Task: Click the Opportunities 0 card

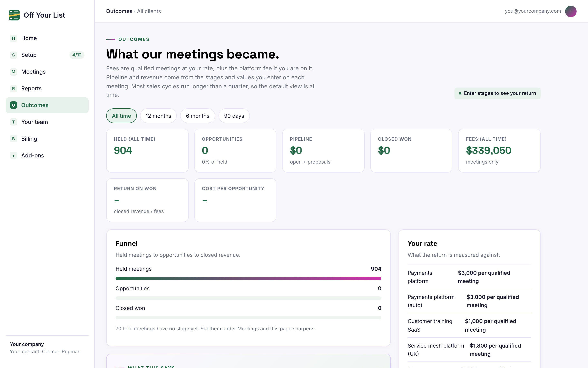Action: [x=235, y=151]
